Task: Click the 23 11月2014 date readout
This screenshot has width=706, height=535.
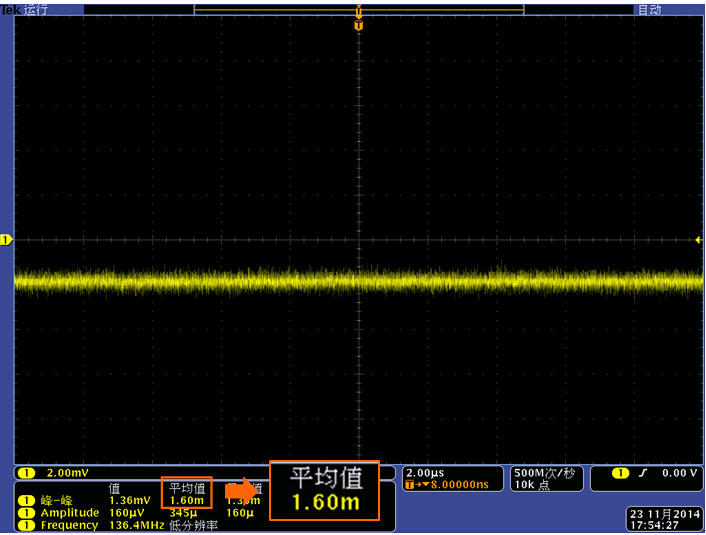Action: (x=665, y=514)
